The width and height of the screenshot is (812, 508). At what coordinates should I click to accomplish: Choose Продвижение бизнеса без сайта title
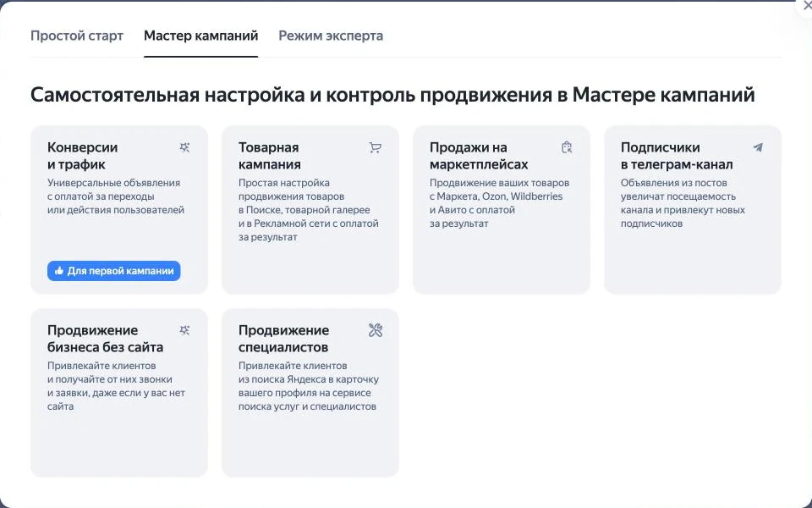(x=105, y=339)
